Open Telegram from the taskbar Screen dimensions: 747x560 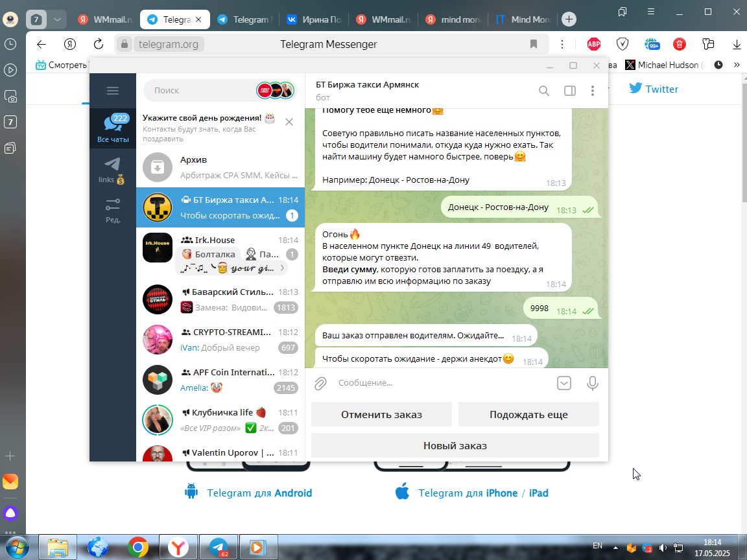(218, 548)
